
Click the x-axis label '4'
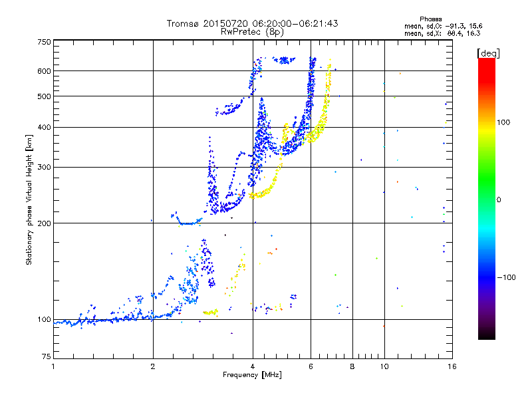[253, 366]
